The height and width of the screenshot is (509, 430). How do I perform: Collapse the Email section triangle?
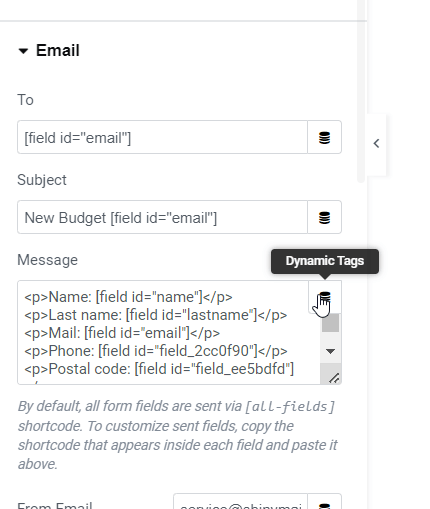point(23,51)
